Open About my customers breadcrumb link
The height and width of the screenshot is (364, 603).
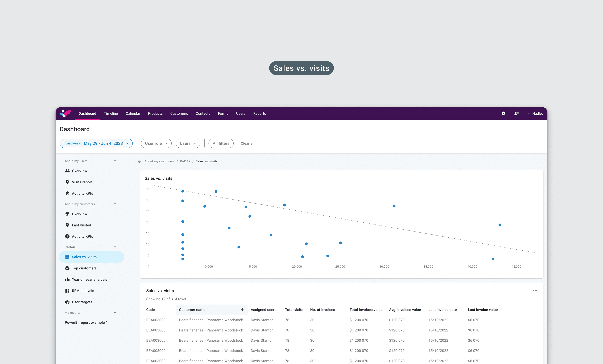(x=159, y=161)
